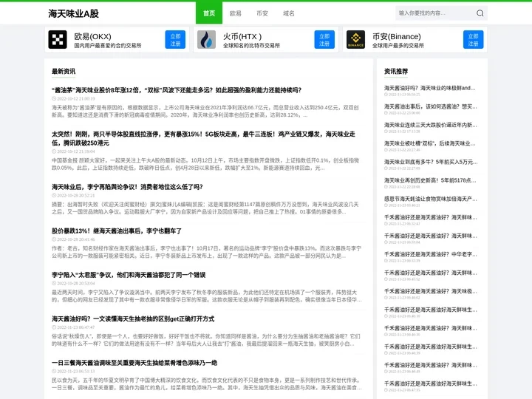Open article 海天酱油好吗？一文读懂海天生抽老抽
532x399 pixels.
133,319
